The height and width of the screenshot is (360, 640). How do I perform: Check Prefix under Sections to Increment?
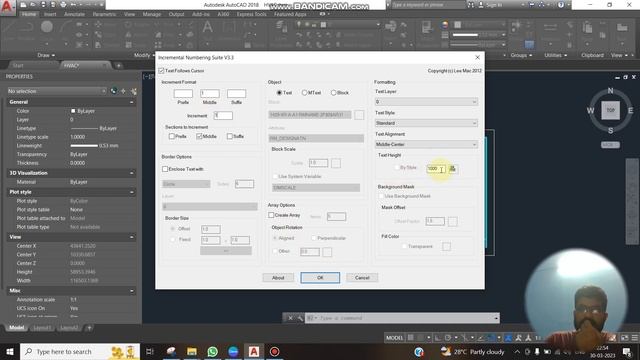click(171, 136)
